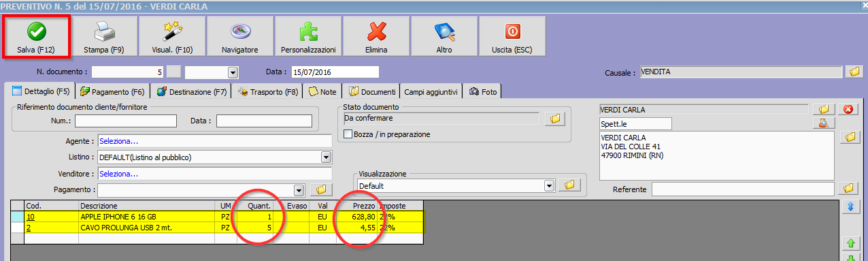
Task: Switch to Pagamento (F6) tab
Action: 112,91
